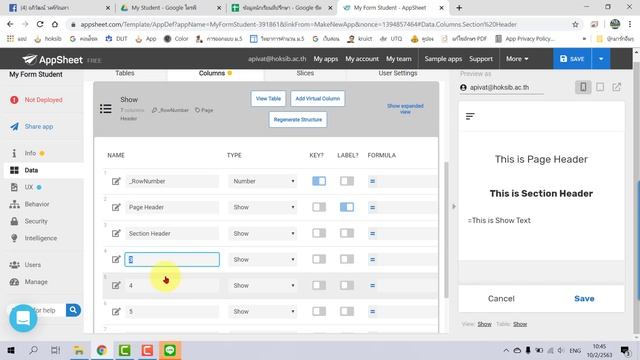Screen dimensions: 640x360
Task: Edit the Section Header column pencil icon
Action: [116, 233]
